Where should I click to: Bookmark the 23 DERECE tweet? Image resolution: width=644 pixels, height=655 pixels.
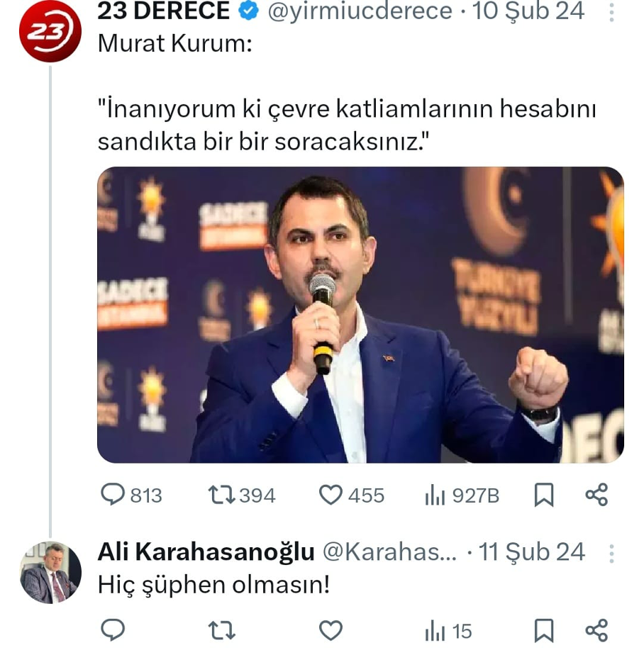point(543,495)
